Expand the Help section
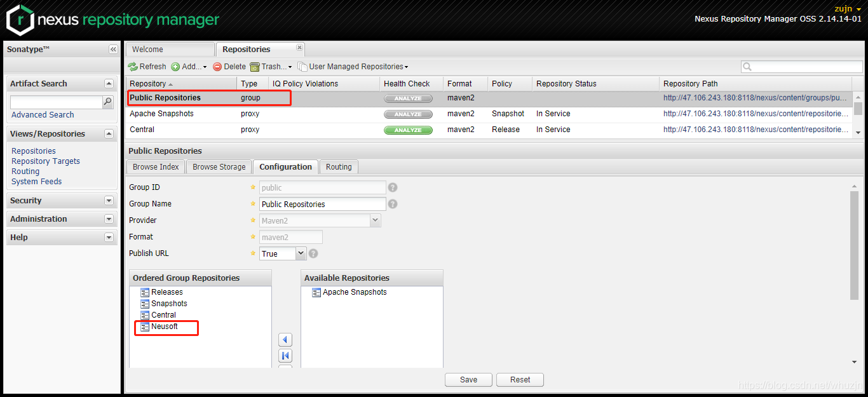Viewport: 868px width, 397px height. click(x=109, y=238)
